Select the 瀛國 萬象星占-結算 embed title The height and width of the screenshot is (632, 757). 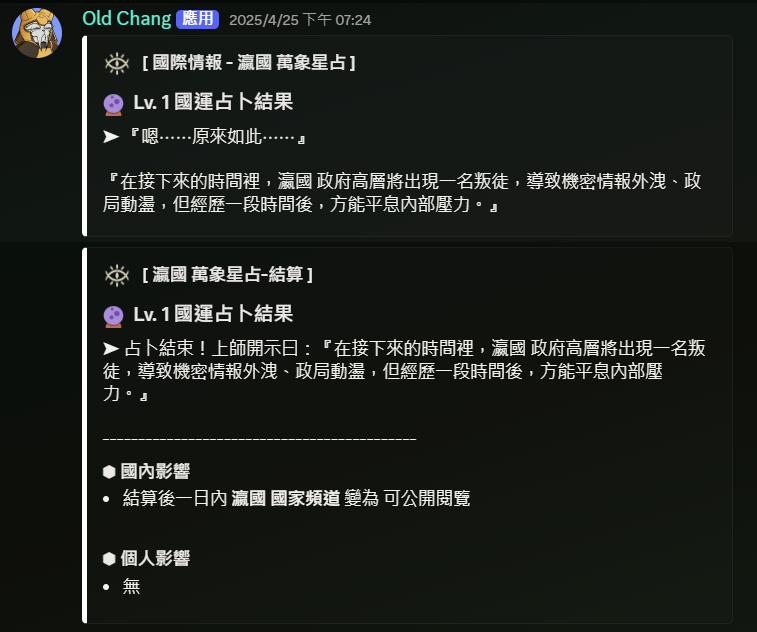point(227,275)
